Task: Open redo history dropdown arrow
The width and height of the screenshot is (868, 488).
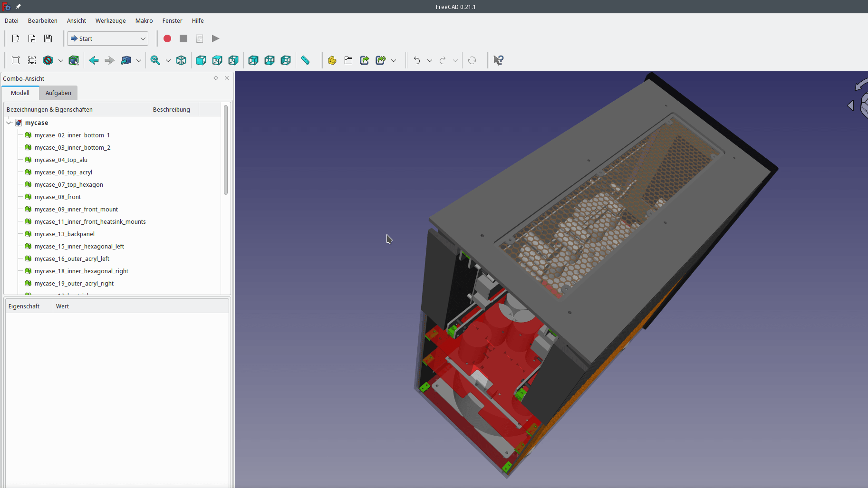Action: 455,60
